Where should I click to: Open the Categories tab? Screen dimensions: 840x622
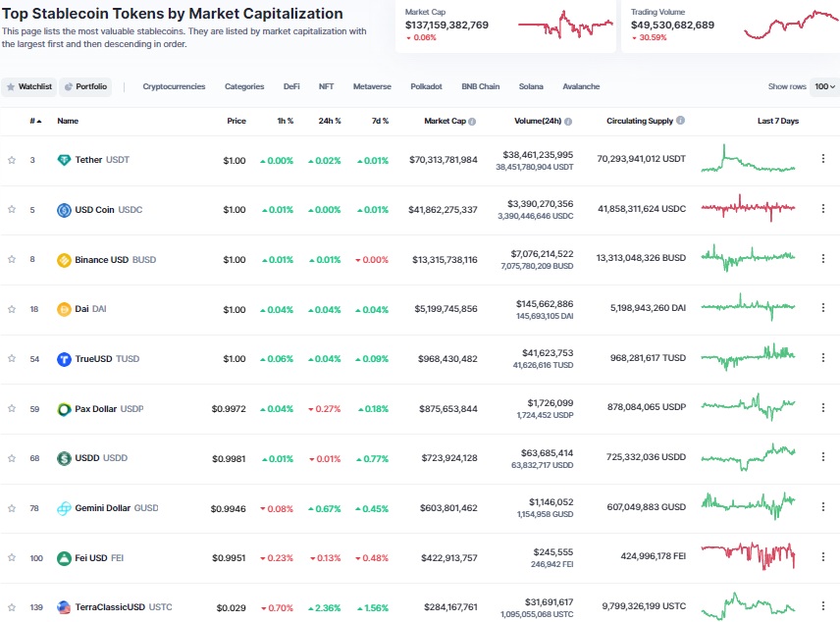click(x=244, y=86)
